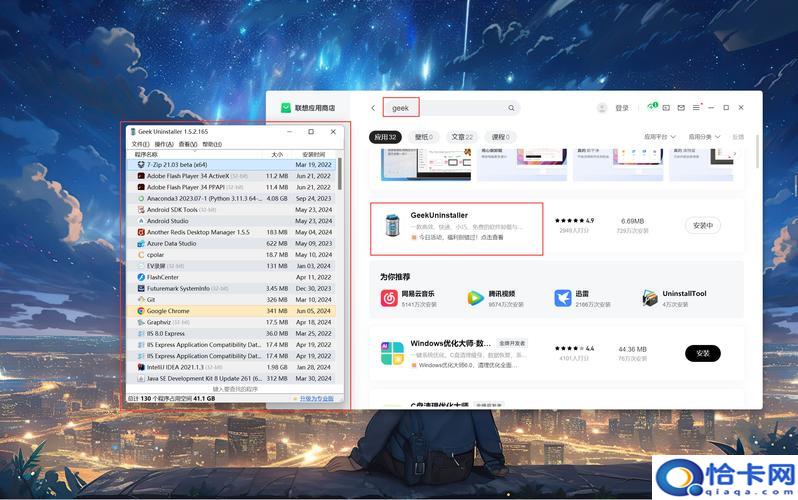This screenshot has height=500, width=798.
Task: Open the 帮助 menu in Geek Uninstaller
Action: [x=212, y=144]
